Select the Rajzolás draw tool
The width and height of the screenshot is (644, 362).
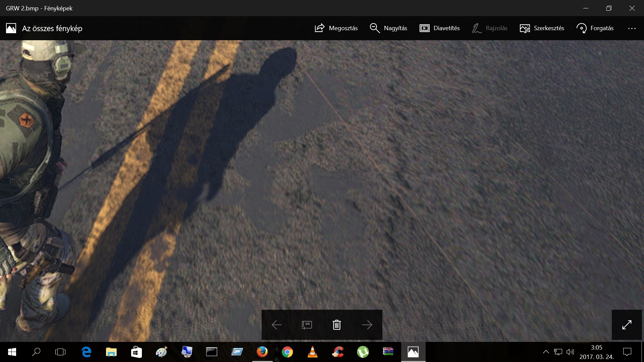pyautogui.click(x=490, y=28)
